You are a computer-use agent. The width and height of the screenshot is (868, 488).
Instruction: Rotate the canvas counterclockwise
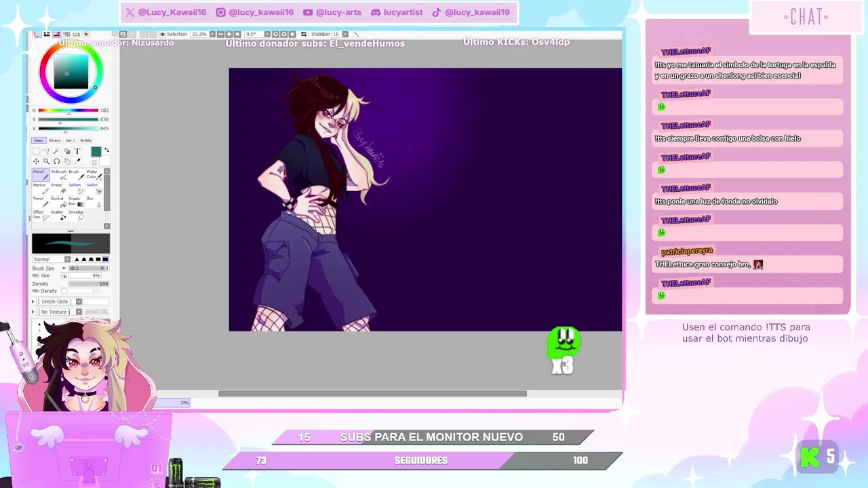(x=275, y=34)
